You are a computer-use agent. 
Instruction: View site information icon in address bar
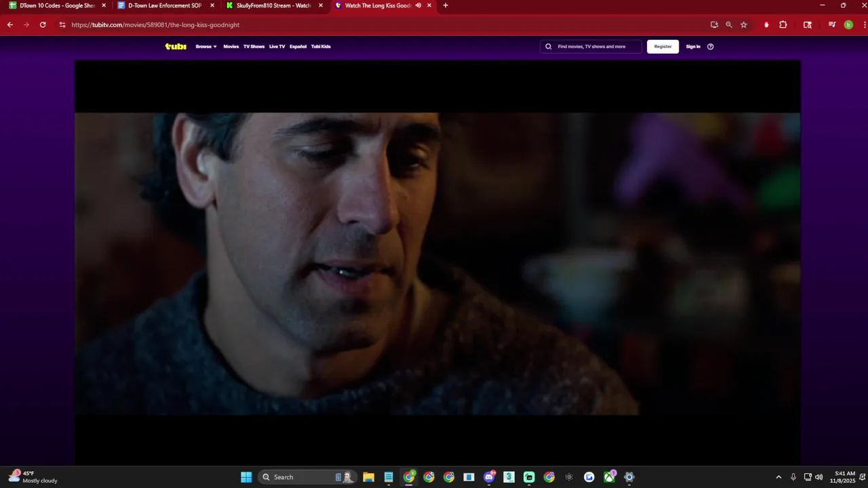(62, 24)
